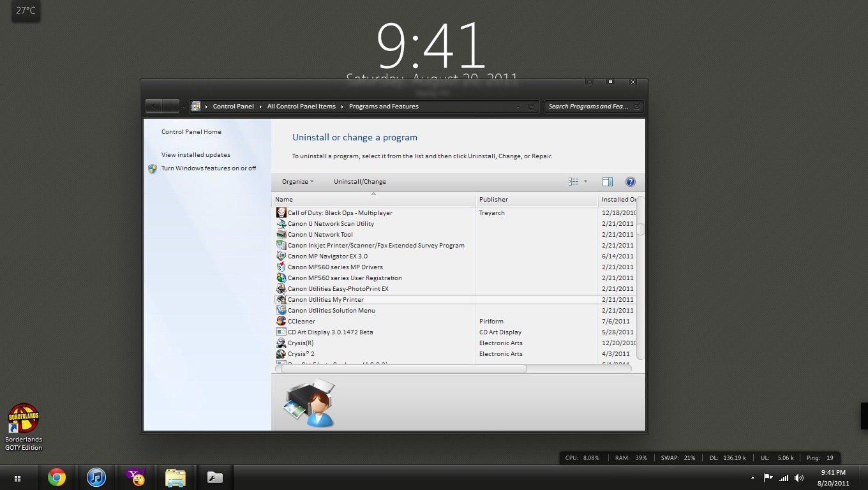Click the Canon MP560 User Registration icon

[x=281, y=278]
